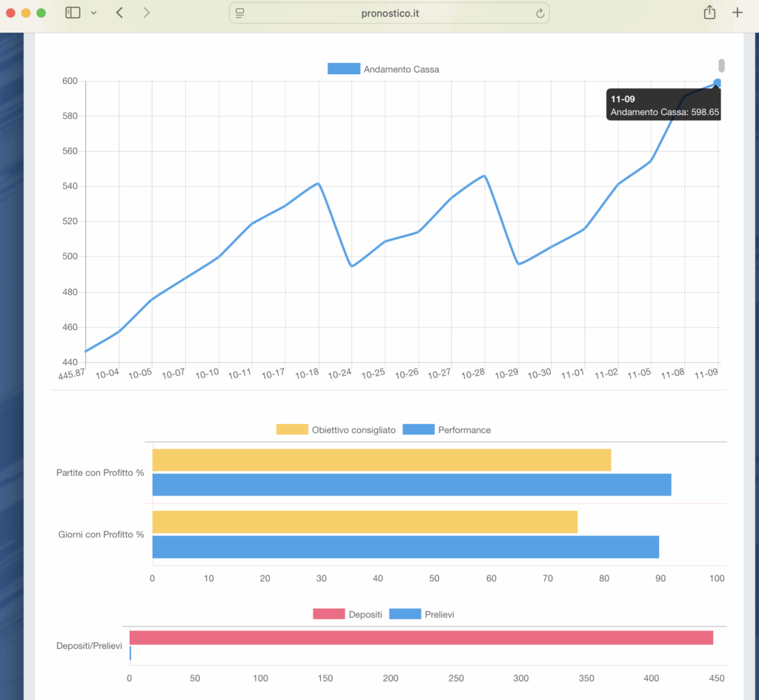Click the highlighted 11-09 data point
This screenshot has height=700, width=759.
click(717, 82)
